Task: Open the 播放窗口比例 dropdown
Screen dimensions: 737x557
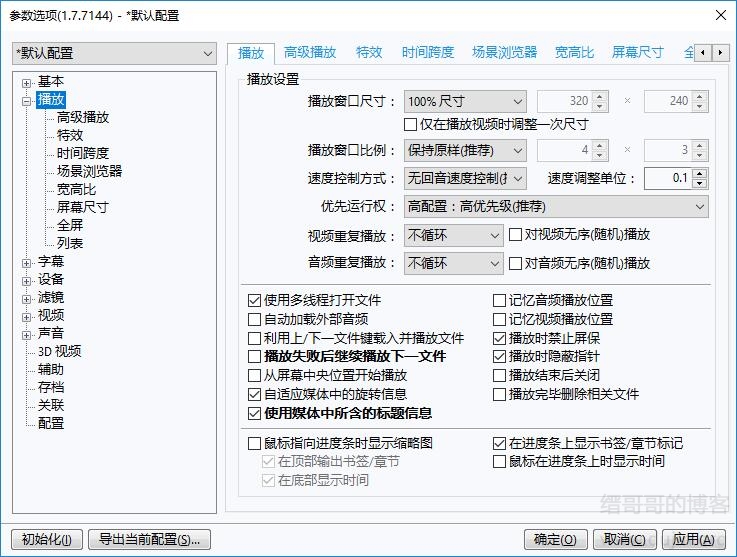Action: pyautogui.click(x=465, y=150)
